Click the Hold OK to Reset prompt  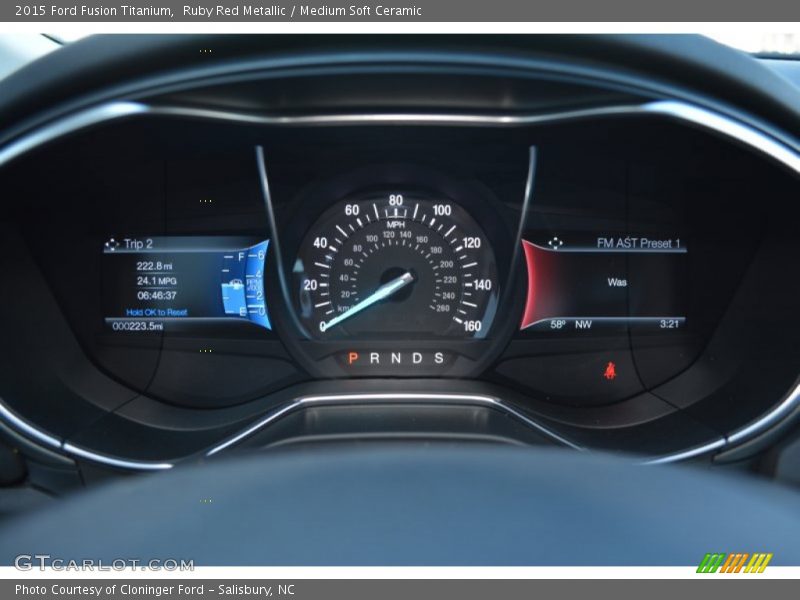point(156,312)
